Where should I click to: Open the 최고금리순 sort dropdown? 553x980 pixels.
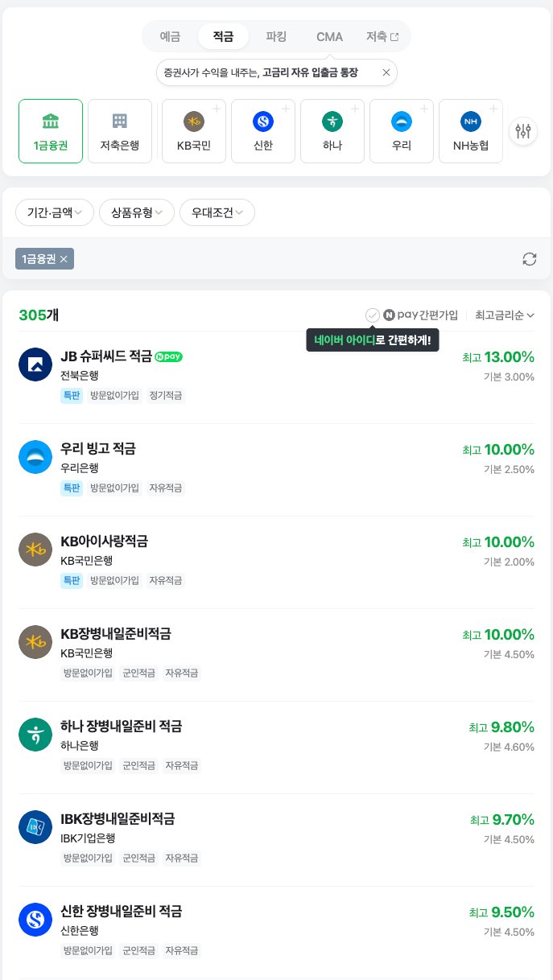(x=504, y=315)
